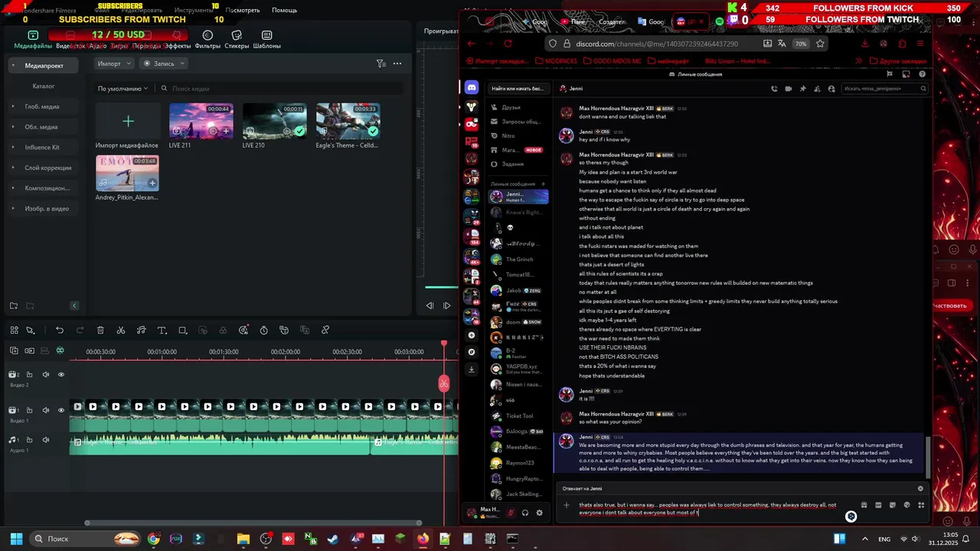Open the Templates tab icon in Filmora
This screenshot has width=980, height=551.
266,35
